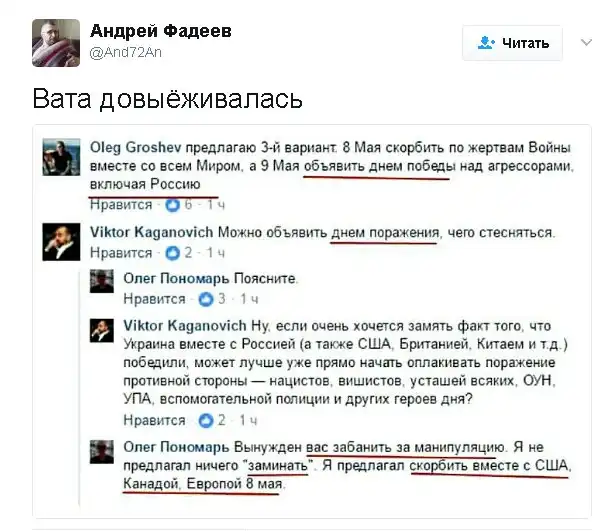Open Олег Пономарь name in last reply
This screenshot has width=616, height=531.
176,447
